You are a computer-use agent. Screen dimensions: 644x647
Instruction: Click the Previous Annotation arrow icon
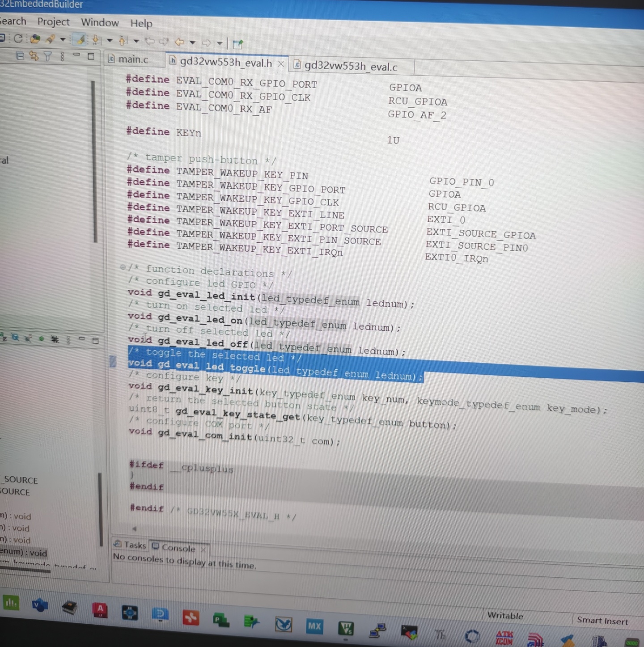coord(123,41)
